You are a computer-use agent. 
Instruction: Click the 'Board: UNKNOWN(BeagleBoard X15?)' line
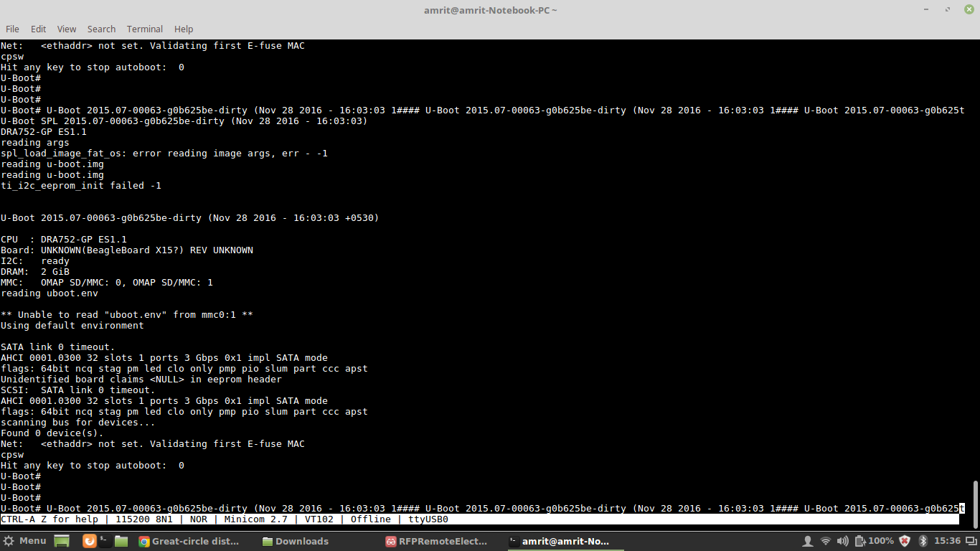[127, 250]
